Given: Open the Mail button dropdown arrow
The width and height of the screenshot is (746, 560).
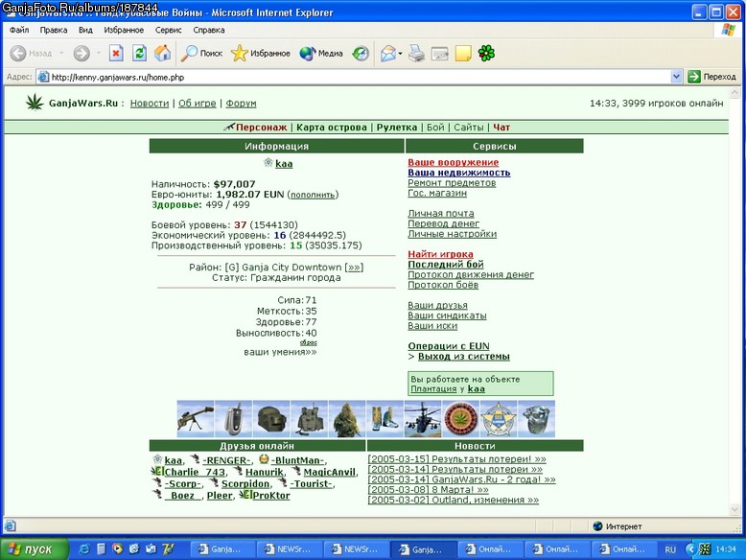Looking at the screenshot, I should point(400,54).
